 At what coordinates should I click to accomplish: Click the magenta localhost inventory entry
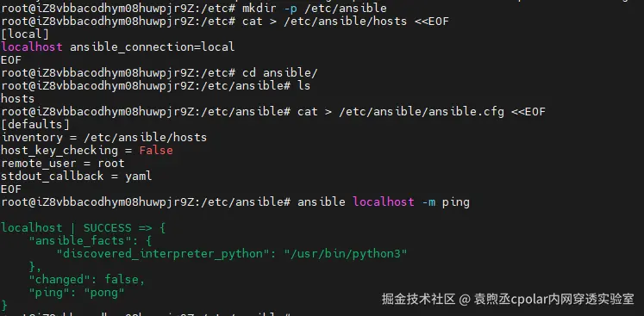point(32,46)
